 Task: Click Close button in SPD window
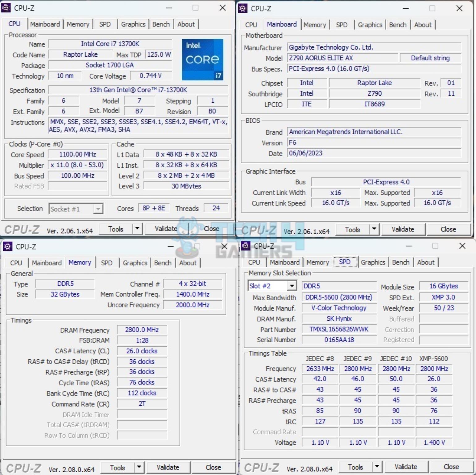click(x=451, y=467)
